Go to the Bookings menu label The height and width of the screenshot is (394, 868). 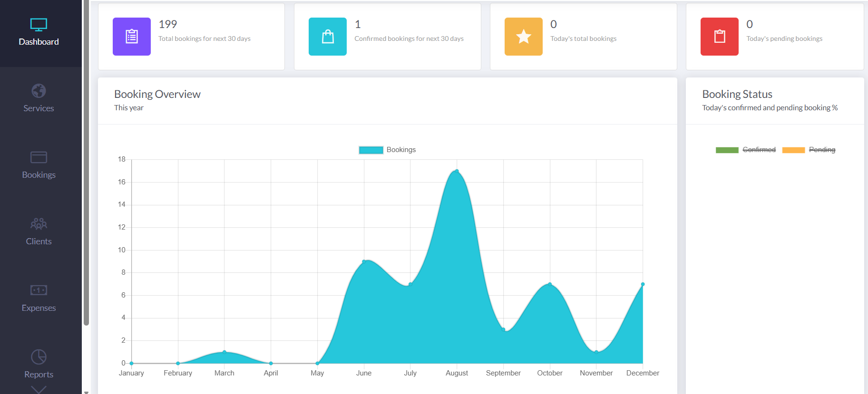click(39, 175)
